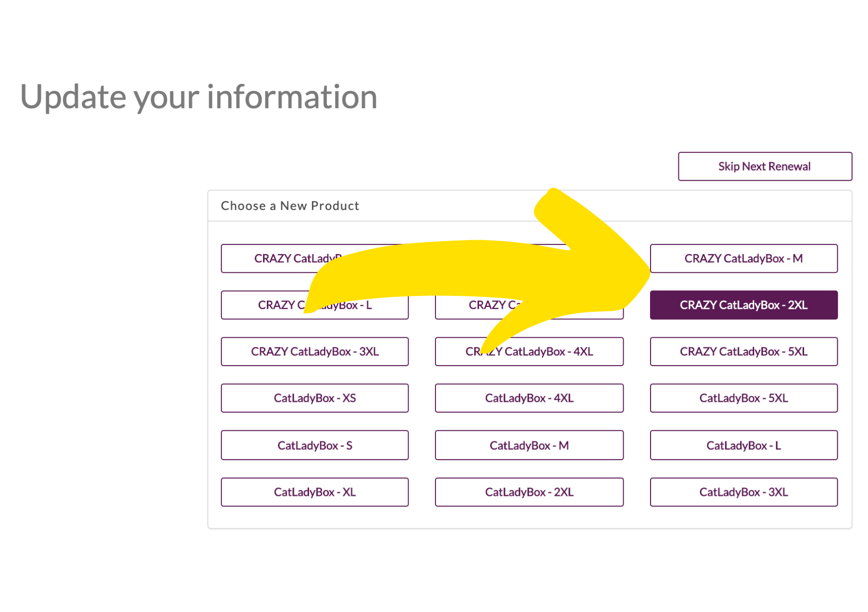Viewport: 868px width, 612px height.
Task: Choose the CRAZY CatLadyBox - 5XL button
Action: point(743,352)
